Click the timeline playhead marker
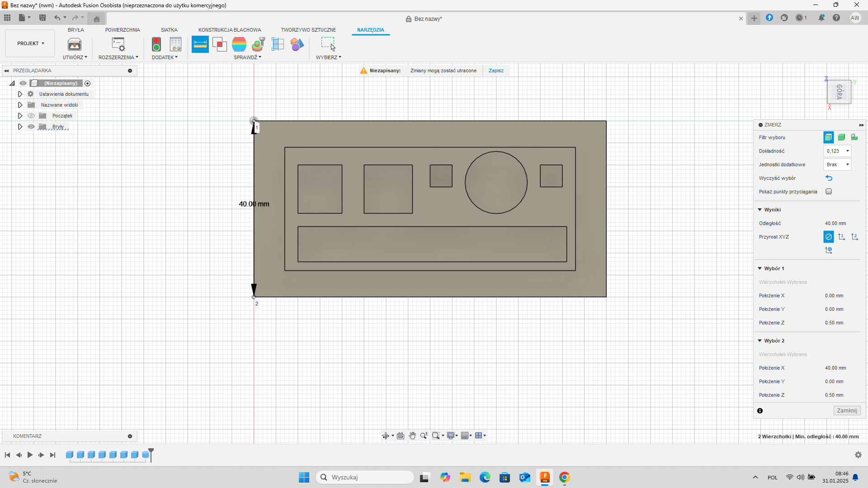Viewport: 868px width, 488px height. (151, 454)
